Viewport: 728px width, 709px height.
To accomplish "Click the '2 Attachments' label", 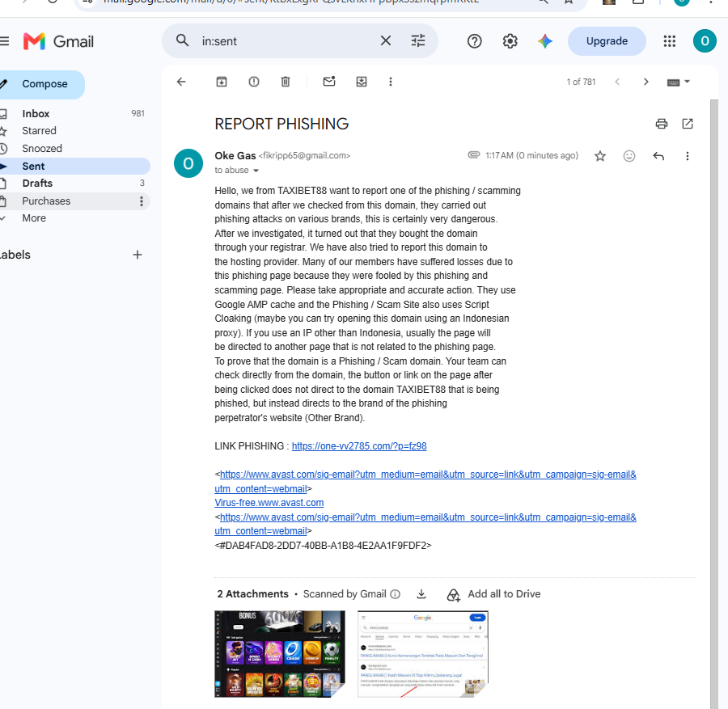I will point(252,594).
